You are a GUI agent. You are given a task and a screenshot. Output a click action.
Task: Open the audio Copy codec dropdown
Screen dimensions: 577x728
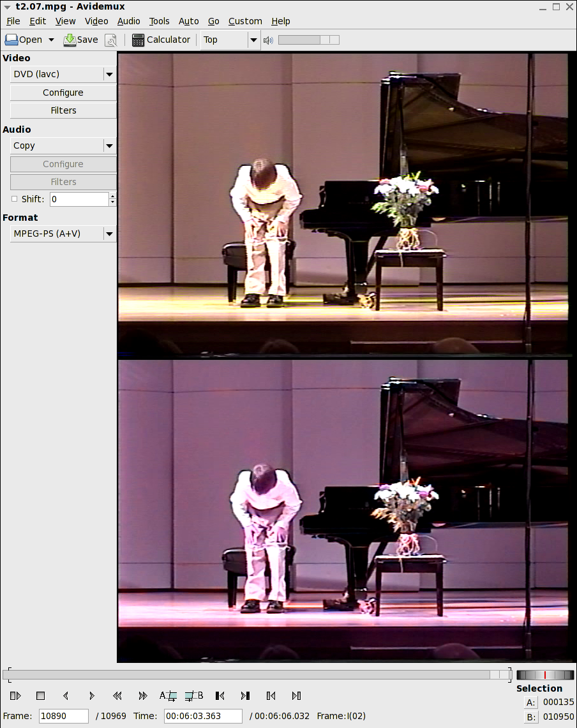click(109, 145)
